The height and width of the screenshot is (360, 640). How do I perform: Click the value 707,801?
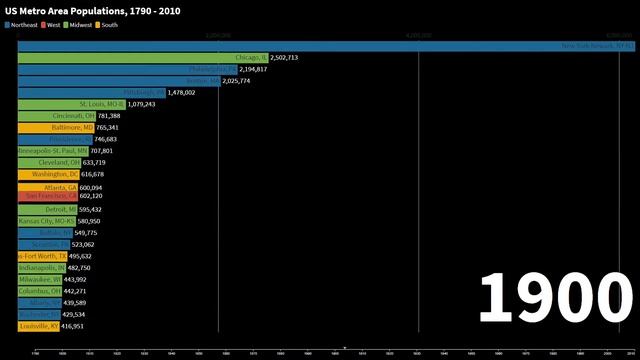tap(102, 151)
